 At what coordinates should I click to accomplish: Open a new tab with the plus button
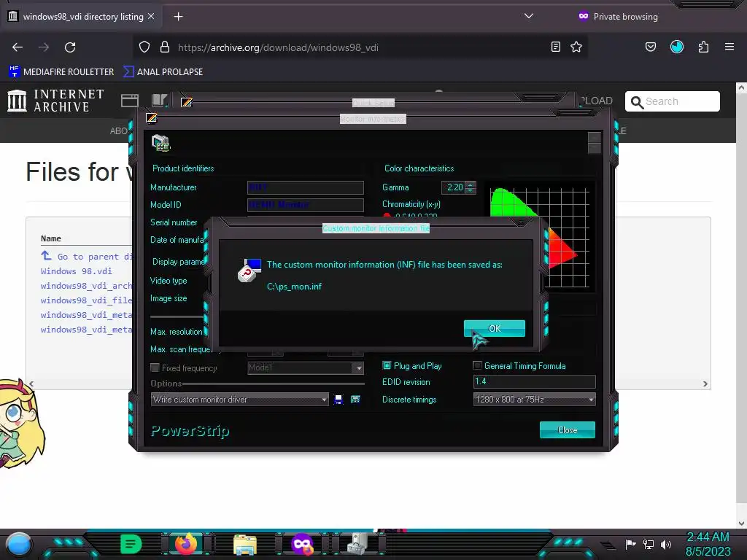(x=178, y=17)
